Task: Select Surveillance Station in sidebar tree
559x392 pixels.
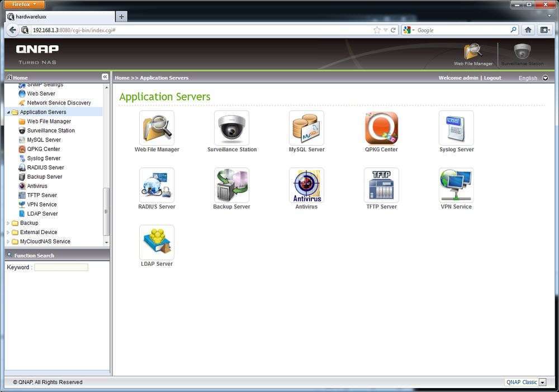Action: pyautogui.click(x=51, y=131)
